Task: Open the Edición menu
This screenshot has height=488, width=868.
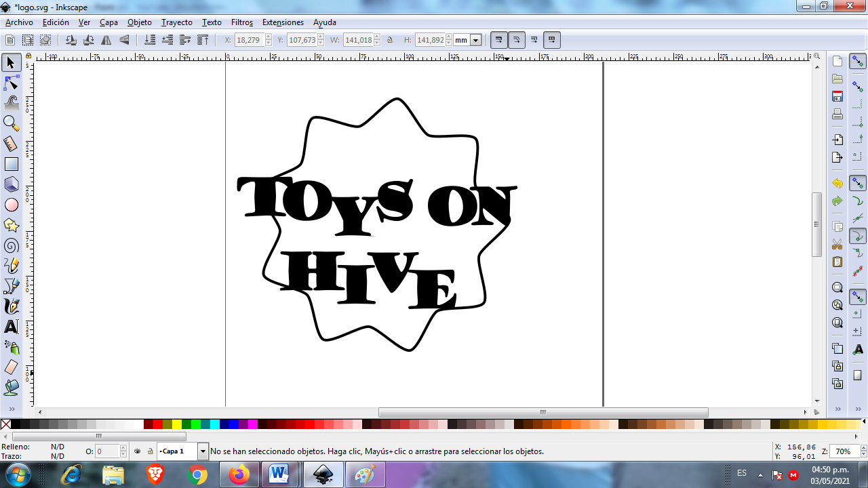Action: click(x=56, y=22)
